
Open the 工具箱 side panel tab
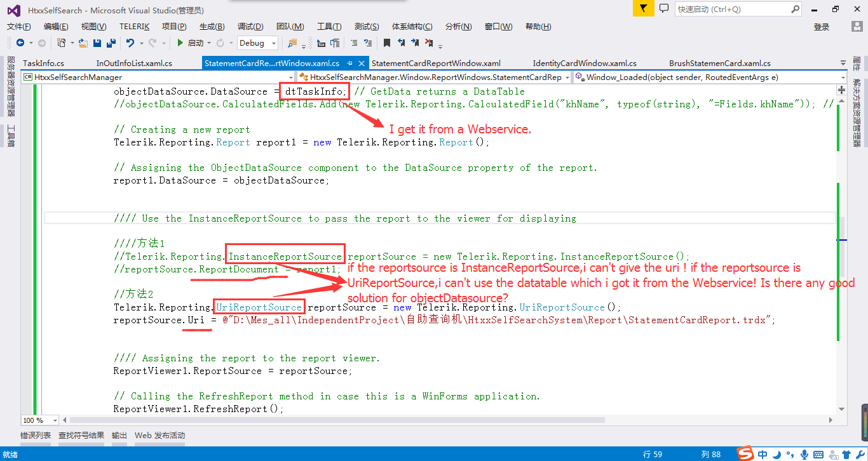click(x=11, y=137)
